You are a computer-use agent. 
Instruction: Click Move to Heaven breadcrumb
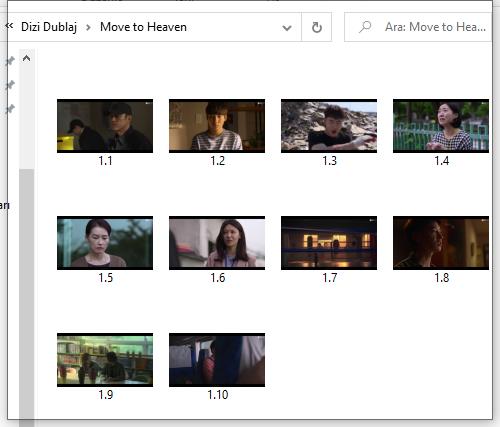143,27
